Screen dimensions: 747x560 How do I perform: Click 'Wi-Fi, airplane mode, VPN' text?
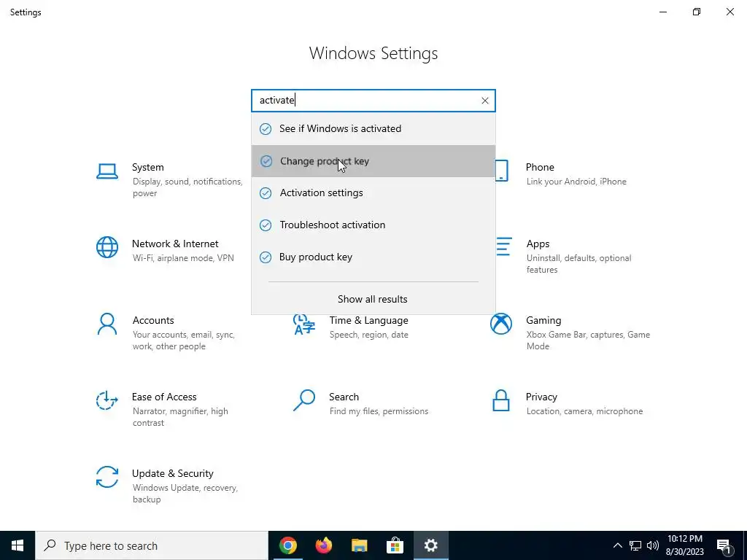[x=183, y=258]
